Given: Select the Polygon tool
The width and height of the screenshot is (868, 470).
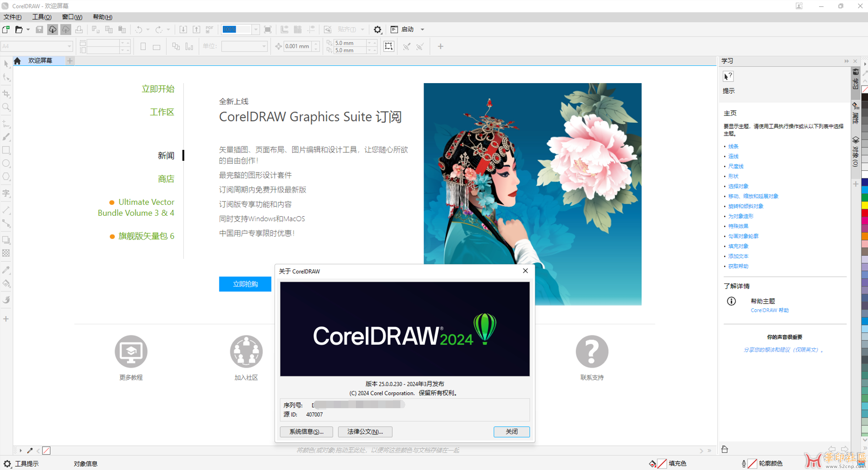Looking at the screenshot, I should pyautogui.click(x=6, y=177).
